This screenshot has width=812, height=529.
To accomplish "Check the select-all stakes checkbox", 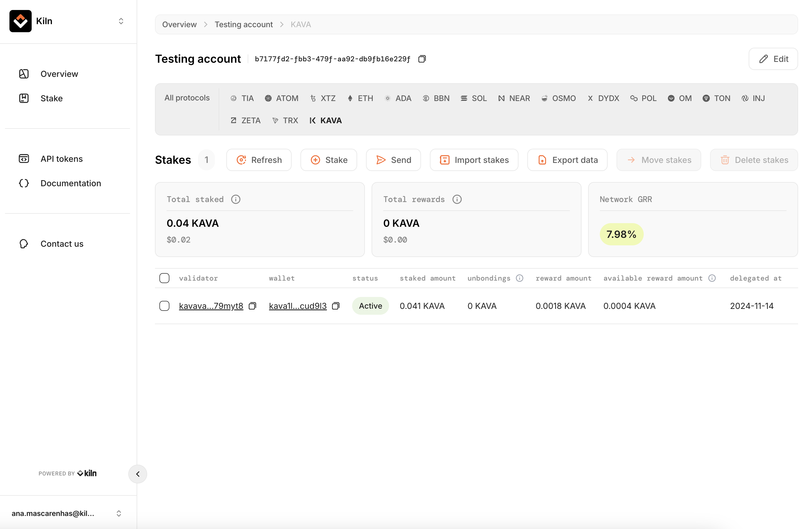I will [x=164, y=278].
